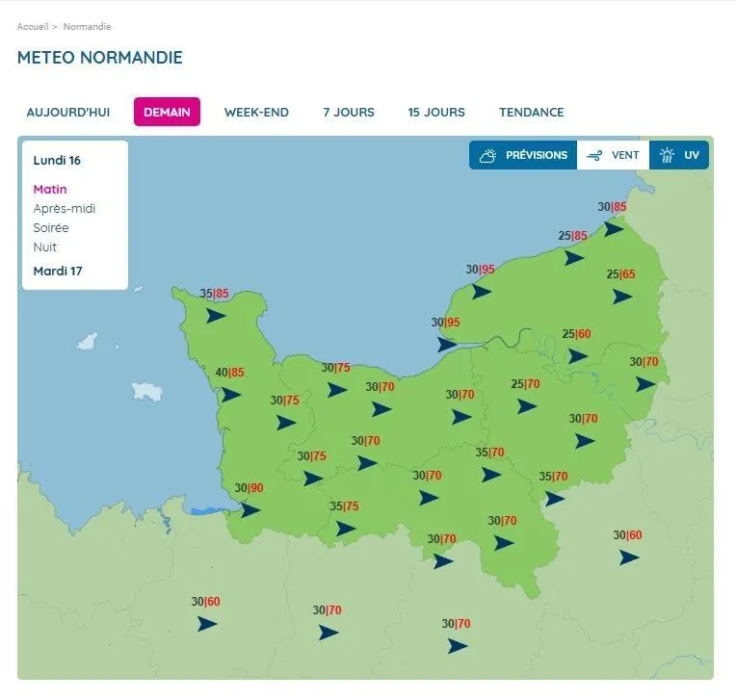Go to Accueil breadcrumb link

pyautogui.click(x=33, y=27)
